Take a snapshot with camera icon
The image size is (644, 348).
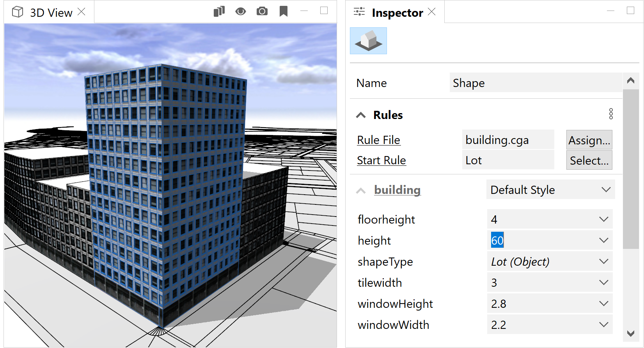262,11
